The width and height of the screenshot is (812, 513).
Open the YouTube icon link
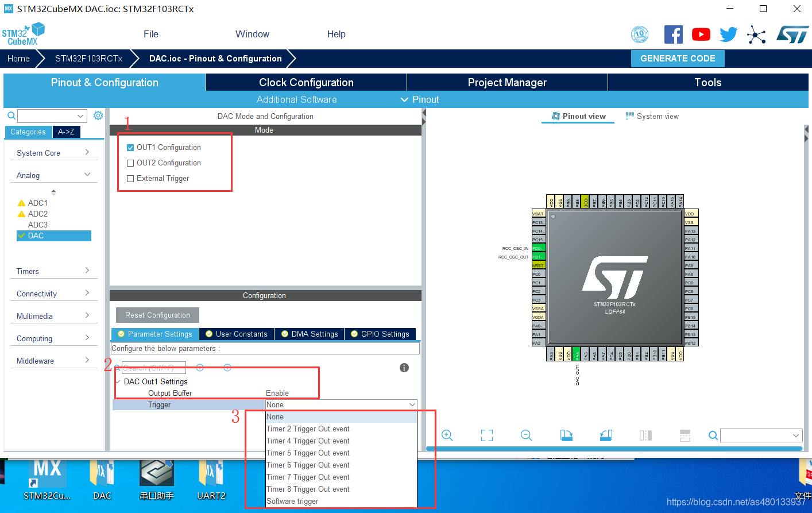point(701,34)
